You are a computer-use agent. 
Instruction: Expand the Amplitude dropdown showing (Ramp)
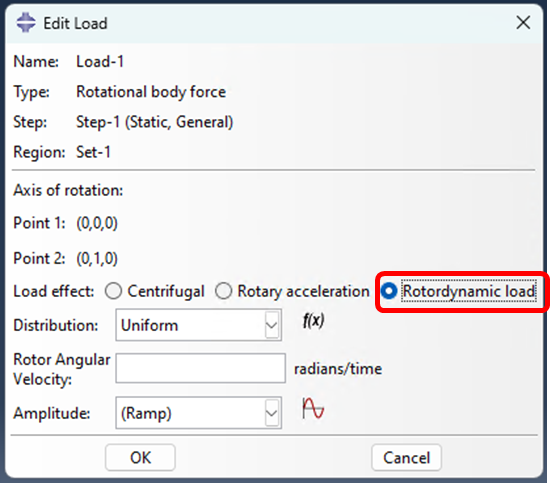click(x=199, y=413)
